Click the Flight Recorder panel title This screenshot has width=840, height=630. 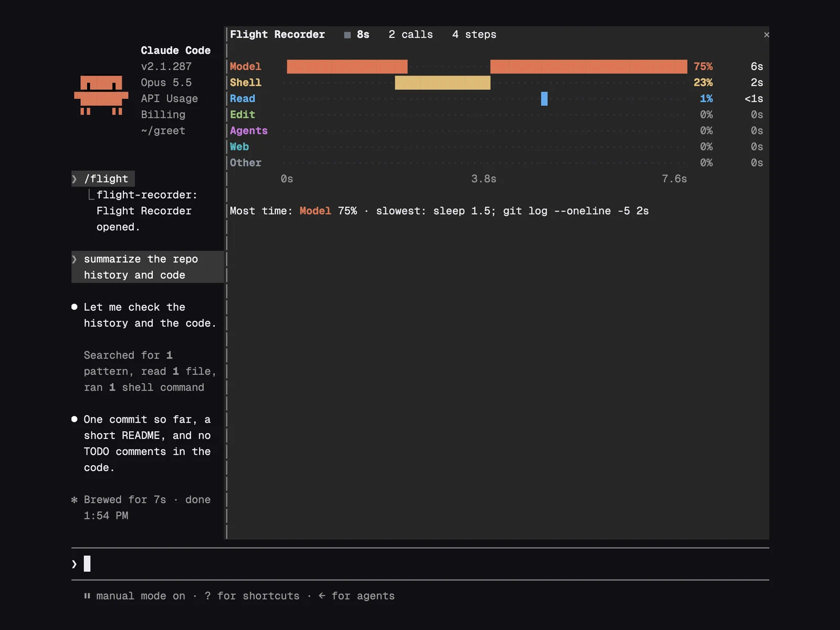277,35
